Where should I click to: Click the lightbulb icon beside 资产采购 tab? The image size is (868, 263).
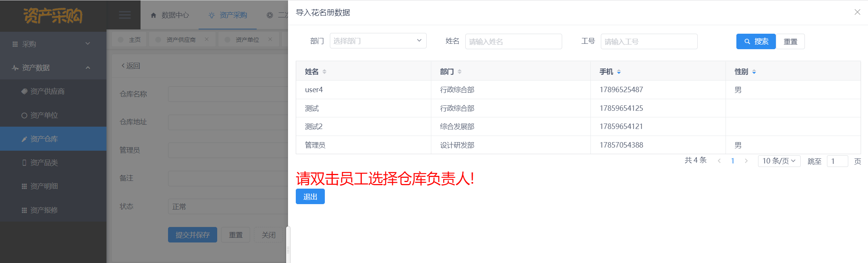tap(211, 15)
